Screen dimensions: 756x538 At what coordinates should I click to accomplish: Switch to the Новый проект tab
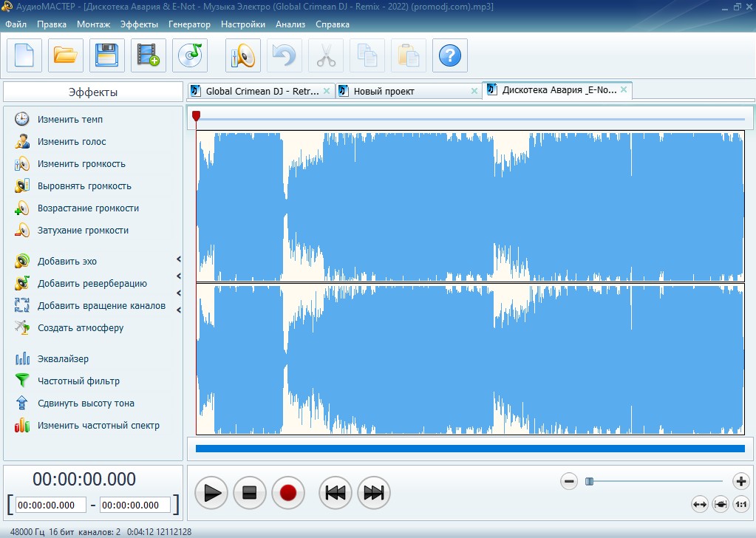click(x=384, y=92)
